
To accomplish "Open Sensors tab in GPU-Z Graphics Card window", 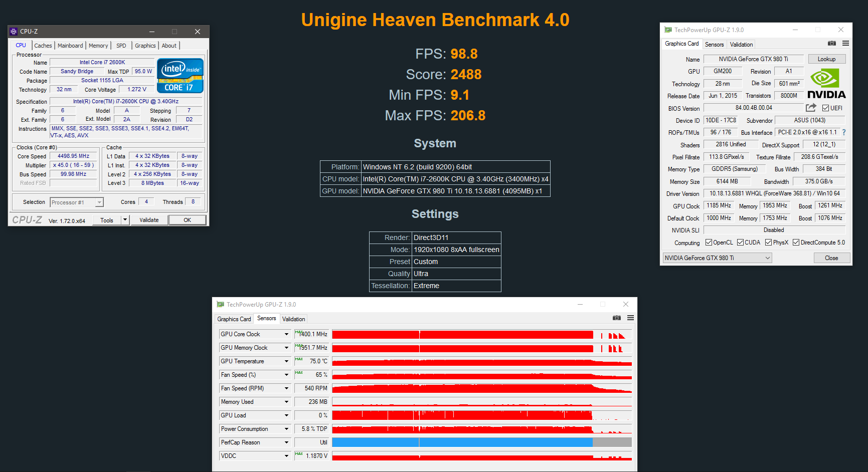I will pyautogui.click(x=714, y=45).
